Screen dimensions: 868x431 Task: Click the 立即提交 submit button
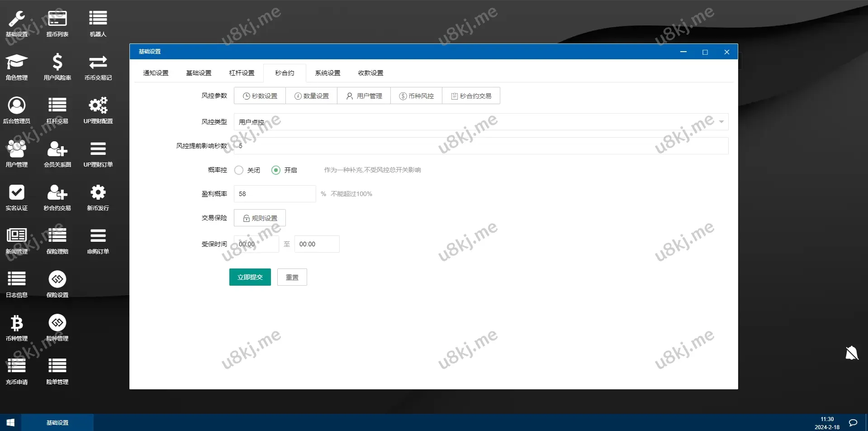pos(250,277)
